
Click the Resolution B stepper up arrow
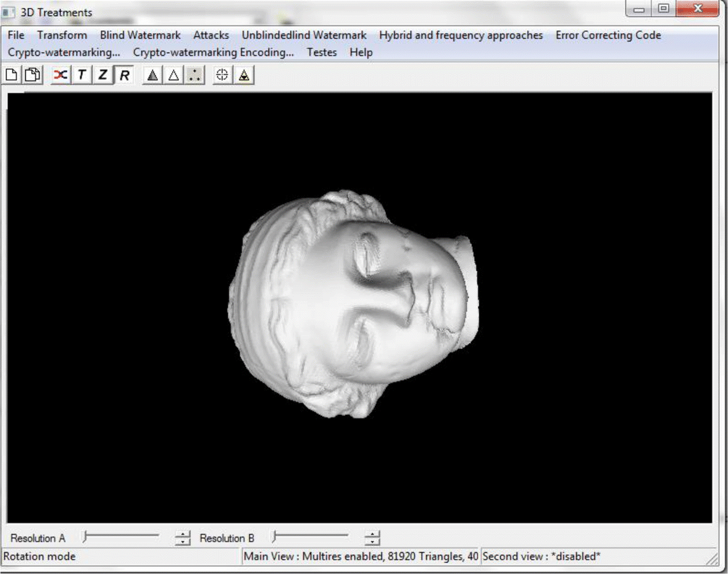(373, 532)
